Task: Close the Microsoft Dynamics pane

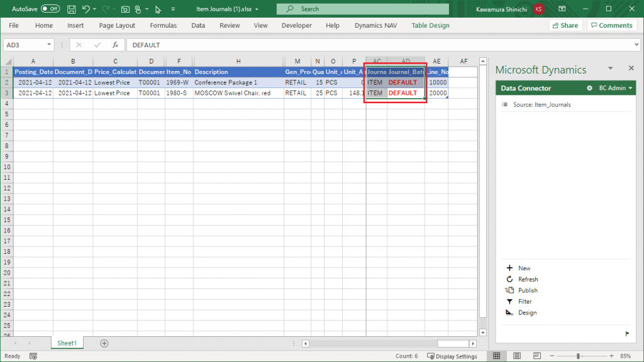Action: pyautogui.click(x=631, y=68)
